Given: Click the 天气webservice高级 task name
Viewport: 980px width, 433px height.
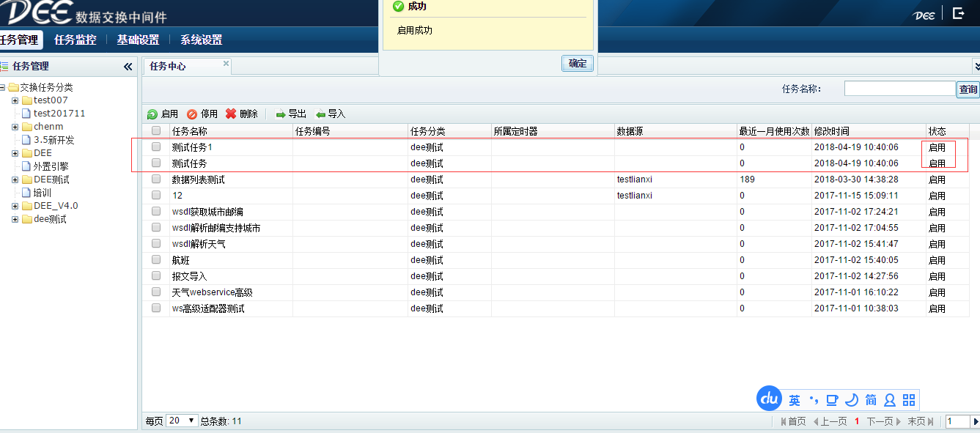Looking at the screenshot, I should coord(213,292).
